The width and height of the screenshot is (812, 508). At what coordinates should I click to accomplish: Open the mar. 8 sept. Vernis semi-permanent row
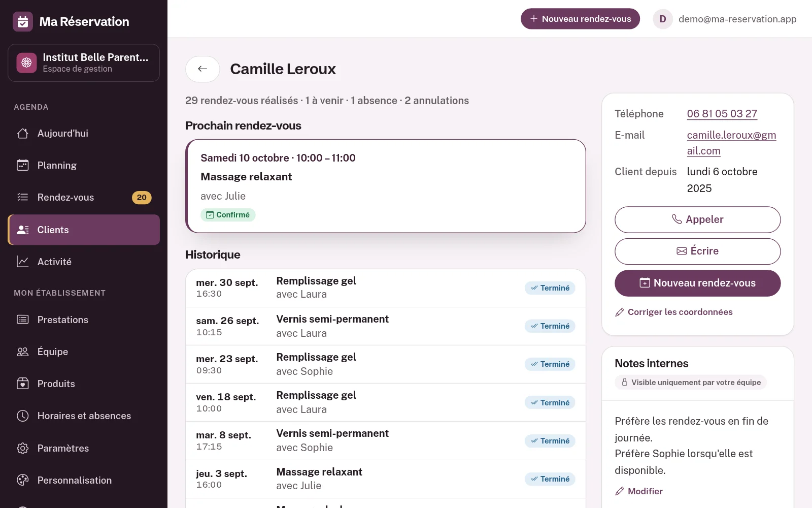[386, 440]
